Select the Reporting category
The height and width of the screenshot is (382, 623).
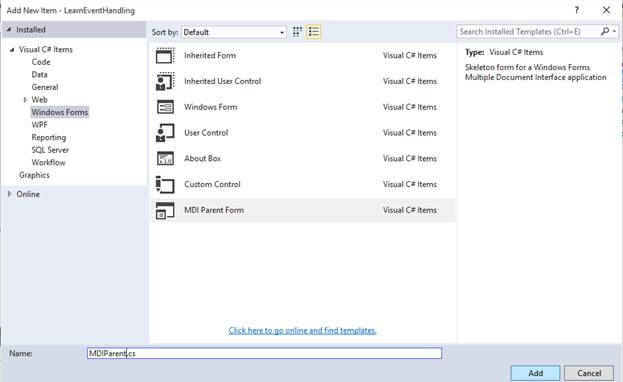[48, 138]
